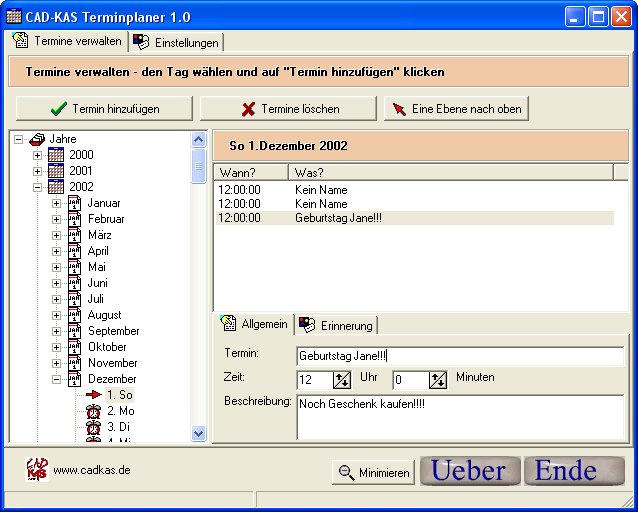Increase the hour value with the Zeit spinner
The width and height of the screenshot is (638, 512).
click(341, 375)
